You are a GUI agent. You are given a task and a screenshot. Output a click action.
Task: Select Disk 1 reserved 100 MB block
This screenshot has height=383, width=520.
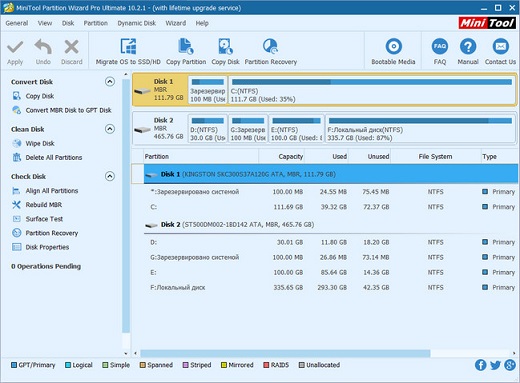(208, 90)
